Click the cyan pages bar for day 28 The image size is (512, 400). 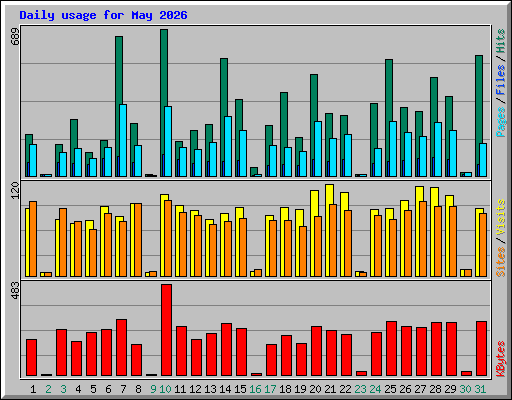tap(438, 149)
